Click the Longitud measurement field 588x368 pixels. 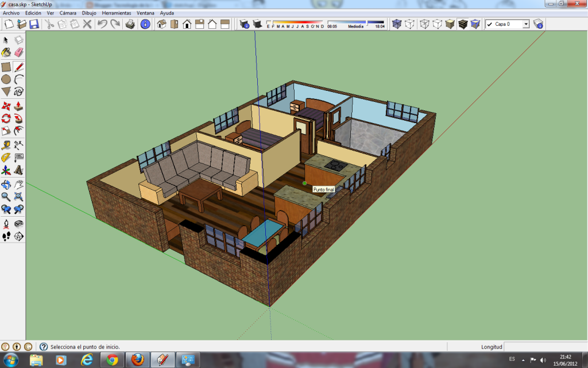click(546, 346)
